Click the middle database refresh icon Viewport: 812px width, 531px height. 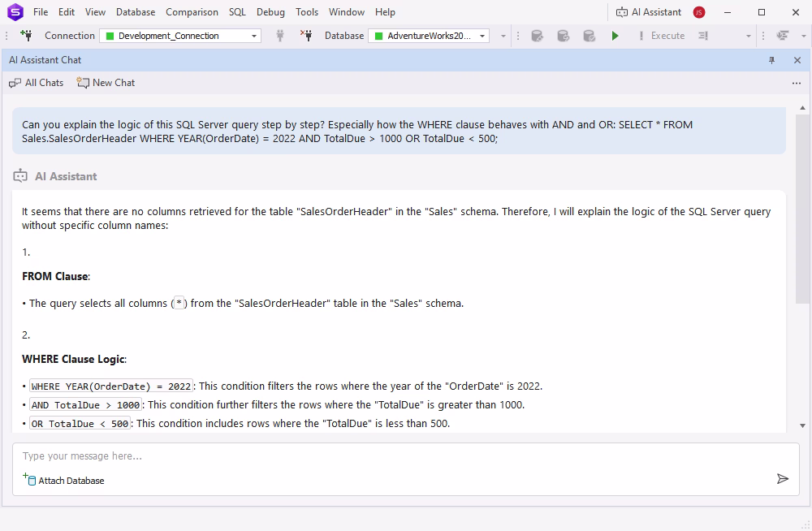[564, 36]
